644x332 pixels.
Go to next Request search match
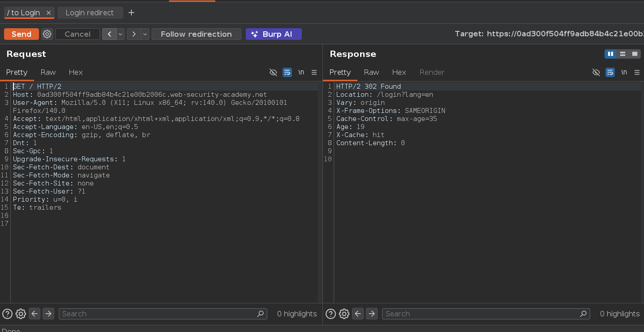[x=48, y=314]
